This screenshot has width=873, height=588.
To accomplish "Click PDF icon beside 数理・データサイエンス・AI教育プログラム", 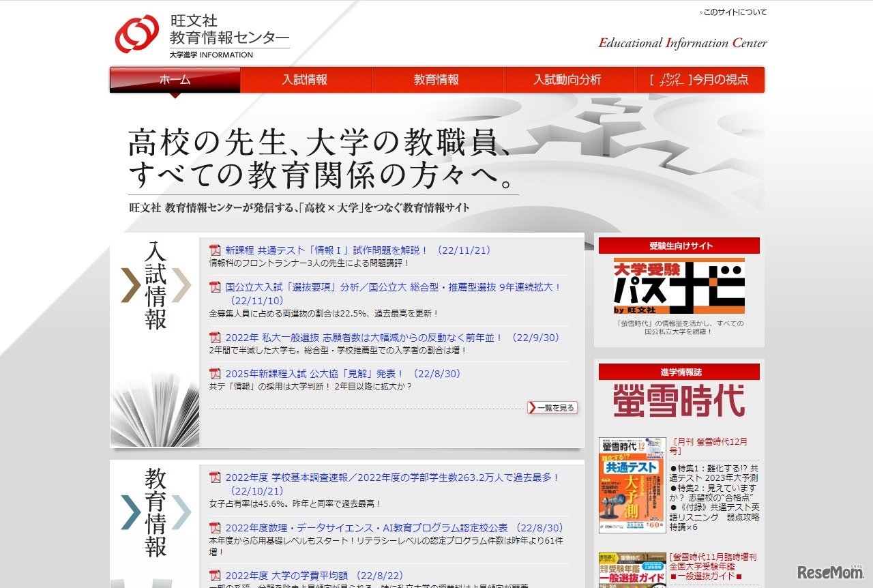I will point(215,528).
